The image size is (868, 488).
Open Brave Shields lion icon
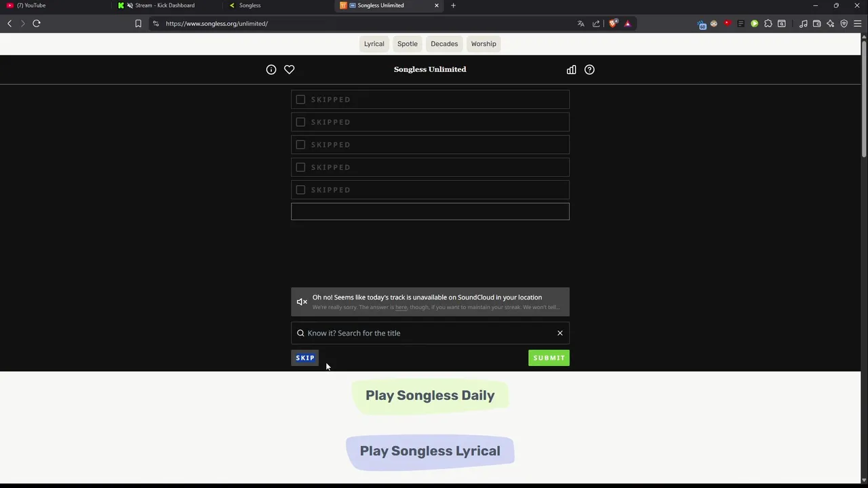click(614, 24)
